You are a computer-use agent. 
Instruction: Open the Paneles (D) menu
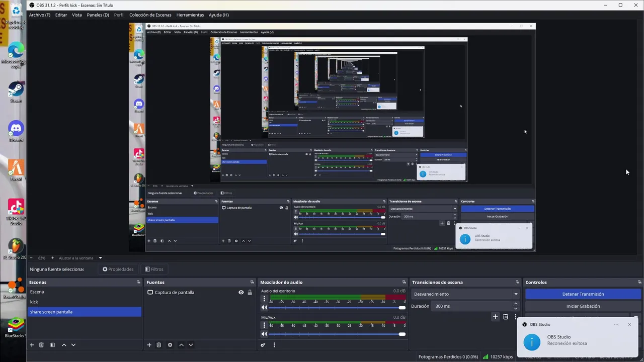(x=98, y=15)
